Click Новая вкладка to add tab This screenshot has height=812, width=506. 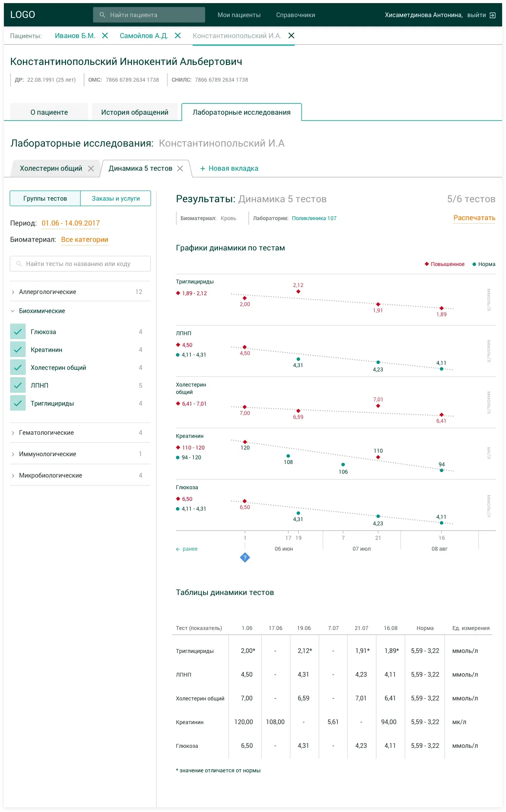coord(233,168)
